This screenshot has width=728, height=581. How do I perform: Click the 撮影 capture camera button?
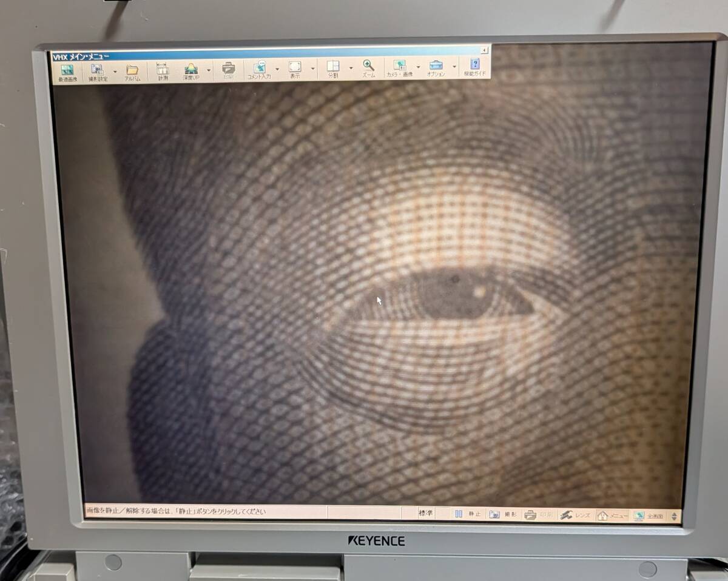coord(504,514)
